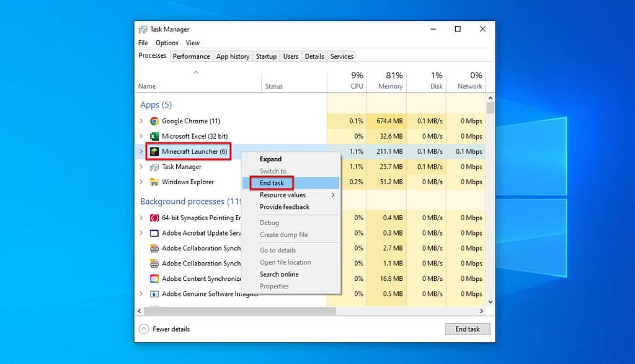Expand the Adobe Genuine Software Integrity row
This screenshot has width=635, height=364.
[141, 294]
